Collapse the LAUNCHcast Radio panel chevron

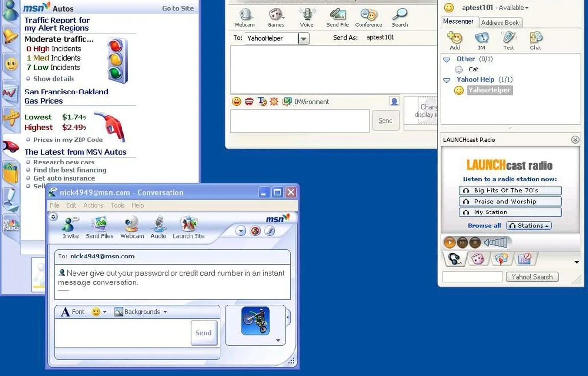click(x=575, y=140)
